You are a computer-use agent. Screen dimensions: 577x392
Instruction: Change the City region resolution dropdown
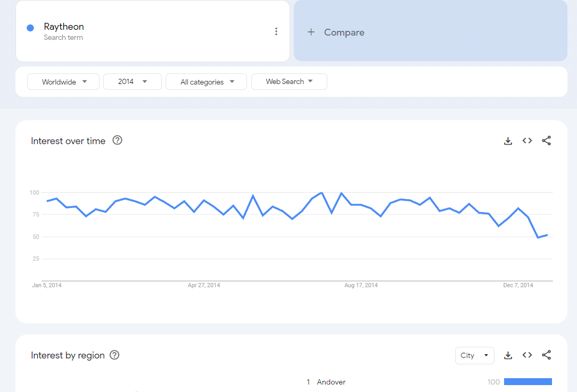pos(474,355)
